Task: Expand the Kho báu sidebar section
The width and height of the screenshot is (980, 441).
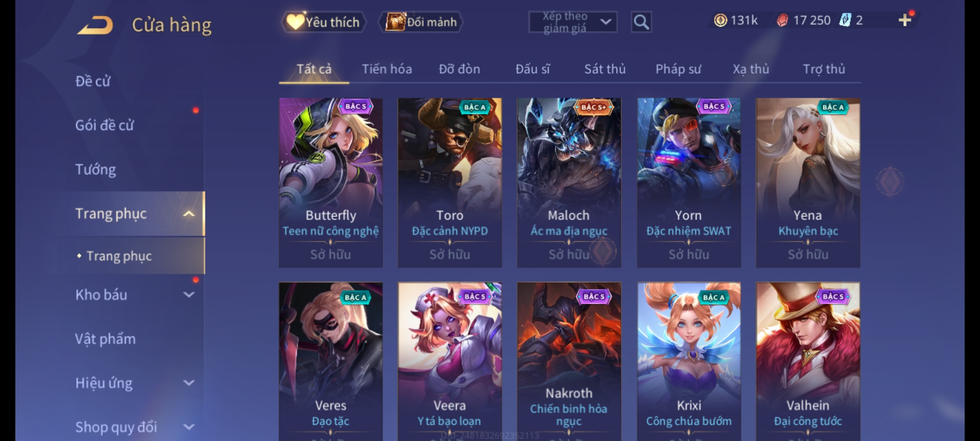Action: (189, 294)
